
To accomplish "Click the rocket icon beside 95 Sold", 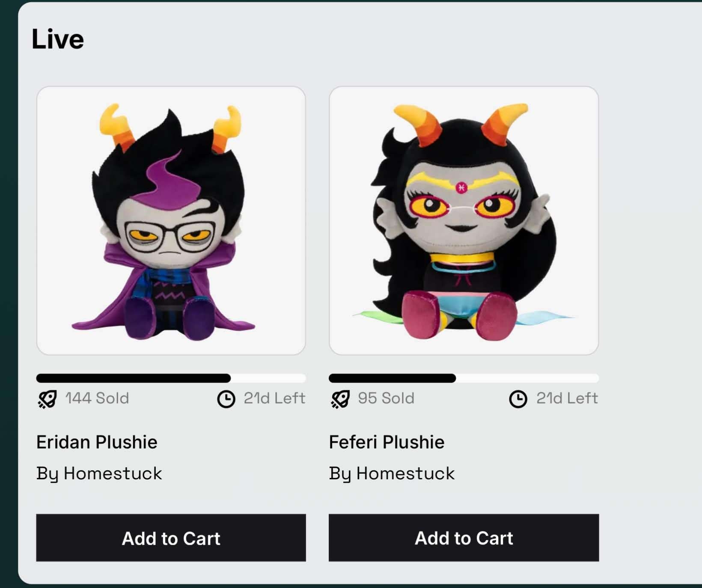I will [x=340, y=399].
